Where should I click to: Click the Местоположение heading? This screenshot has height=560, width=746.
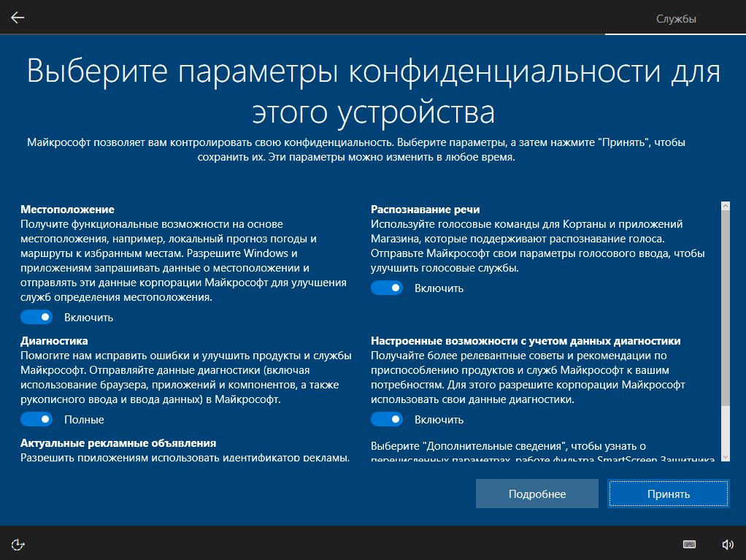point(68,210)
